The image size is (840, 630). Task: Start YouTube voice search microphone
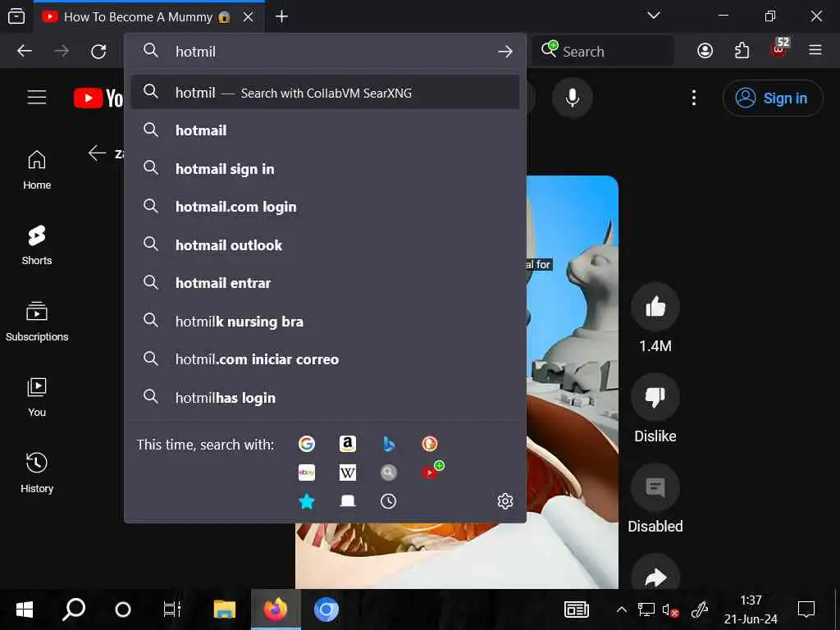pos(572,98)
